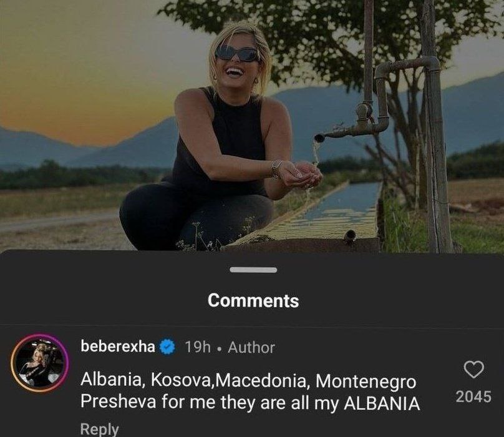Open beberexha's circular profile picture

point(39,363)
